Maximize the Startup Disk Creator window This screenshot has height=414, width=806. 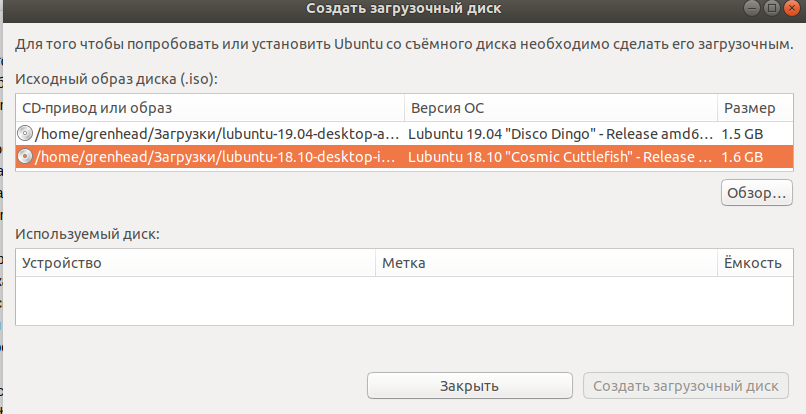773,8
